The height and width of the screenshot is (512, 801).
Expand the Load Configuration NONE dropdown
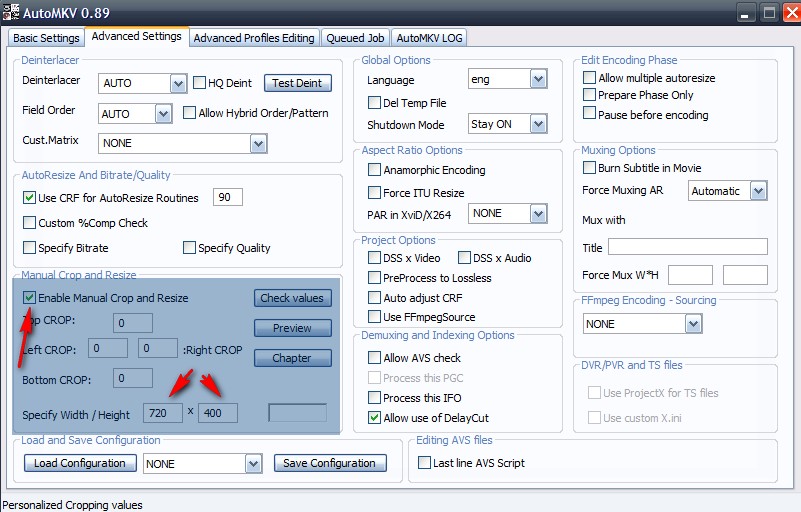click(253, 464)
